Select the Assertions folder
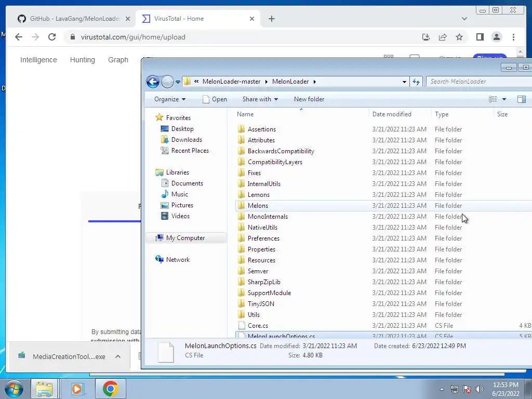532x399 pixels. pos(262,129)
